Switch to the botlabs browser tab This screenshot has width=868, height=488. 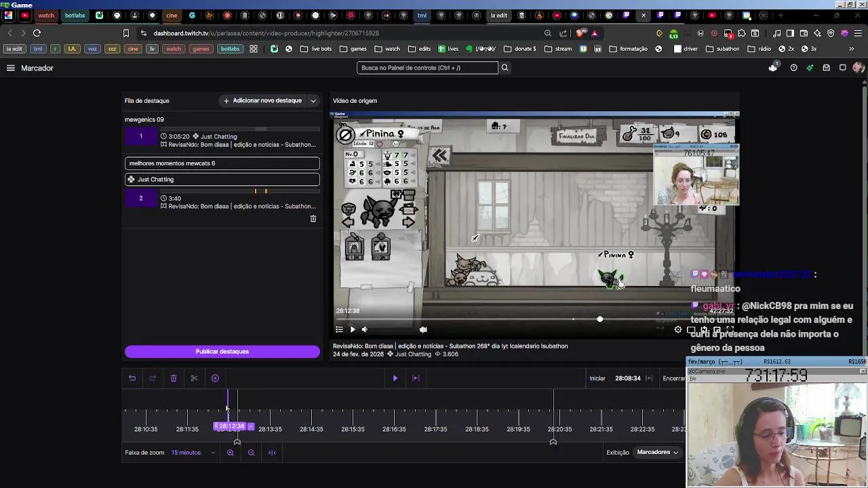coord(75,16)
